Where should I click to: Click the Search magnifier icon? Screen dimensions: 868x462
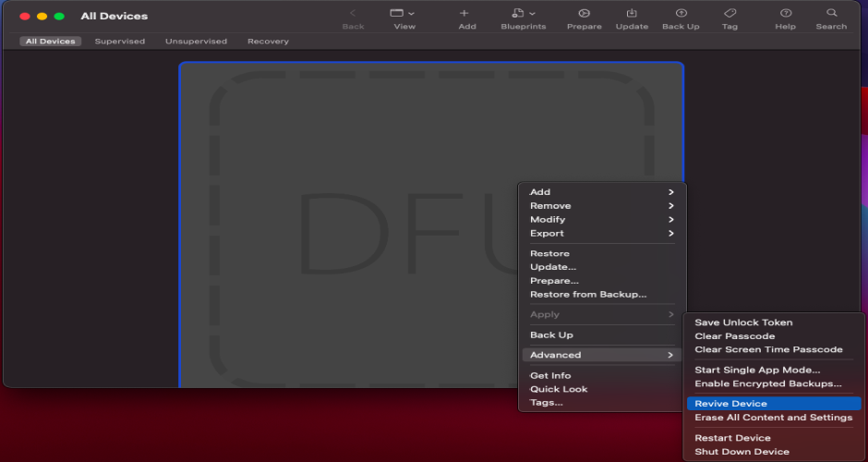(831, 14)
